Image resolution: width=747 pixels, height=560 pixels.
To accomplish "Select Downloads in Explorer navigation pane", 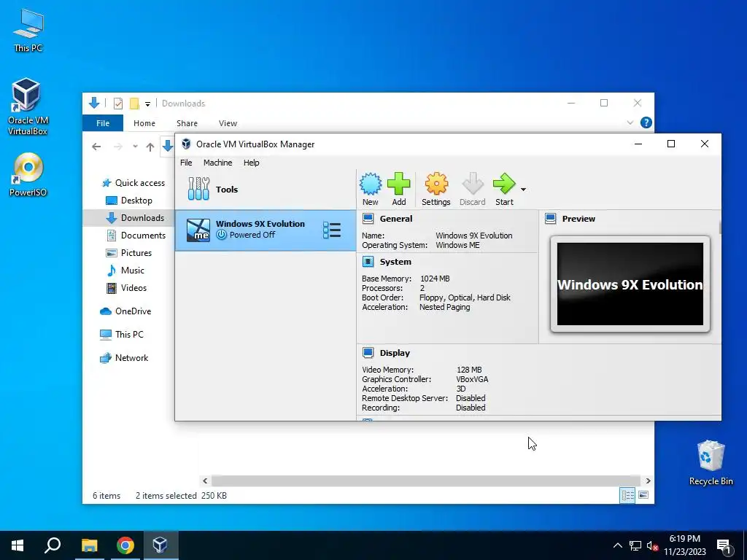I will (135, 218).
